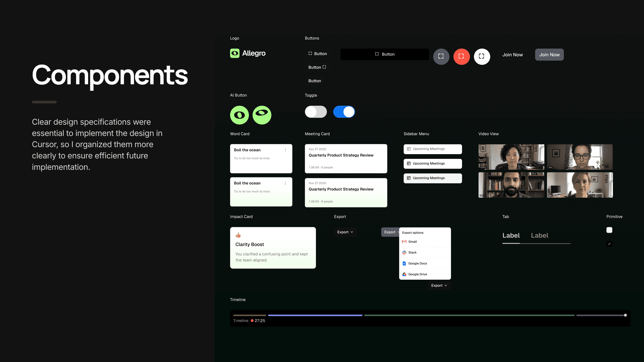The image size is (644, 362).
Task: Click the Gmail icon in export options
Action: pyautogui.click(x=404, y=242)
